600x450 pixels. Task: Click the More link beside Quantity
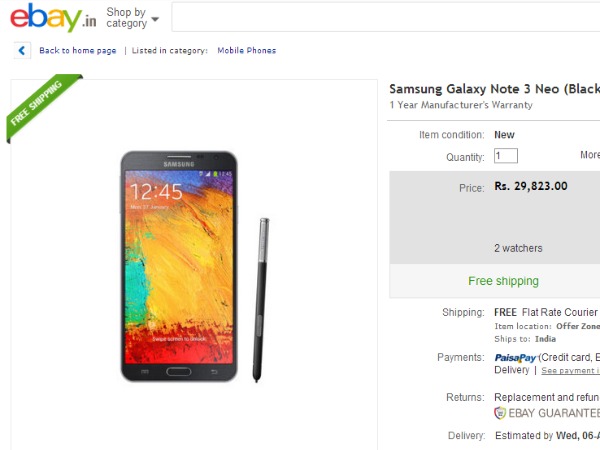[x=590, y=155]
